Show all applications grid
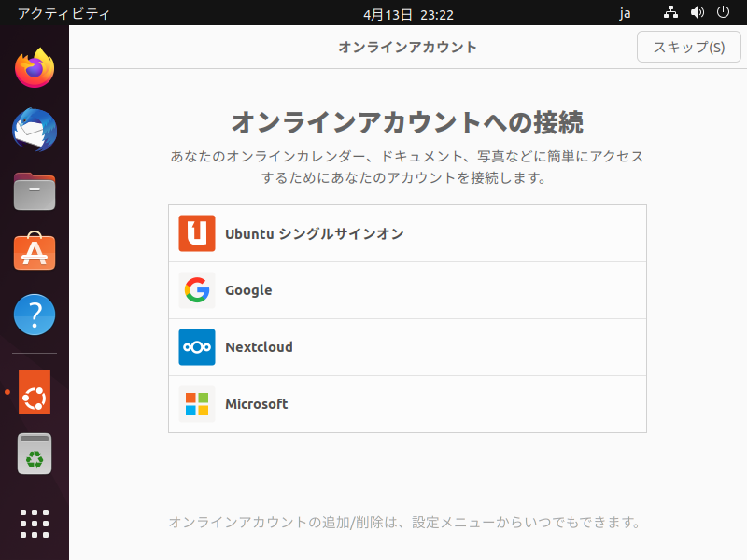Screen dimensions: 747x560 (x=35, y=524)
